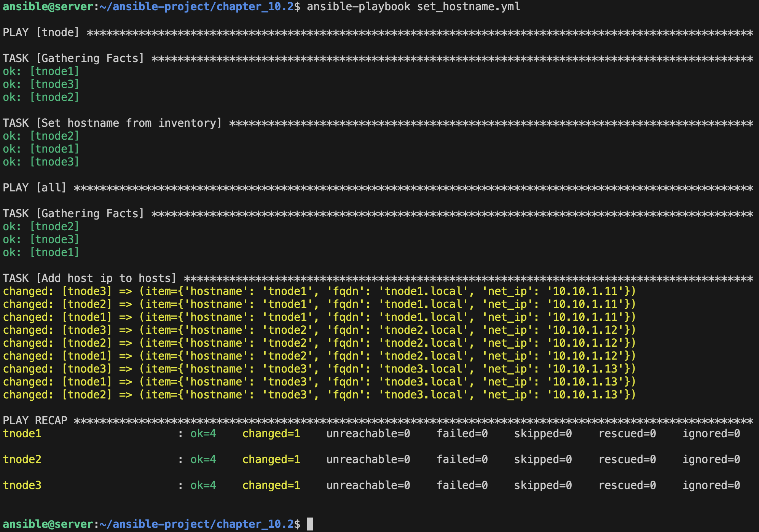Click failed=0 on tnode1 recap row
The width and height of the screenshot is (759, 532).
tap(462, 433)
